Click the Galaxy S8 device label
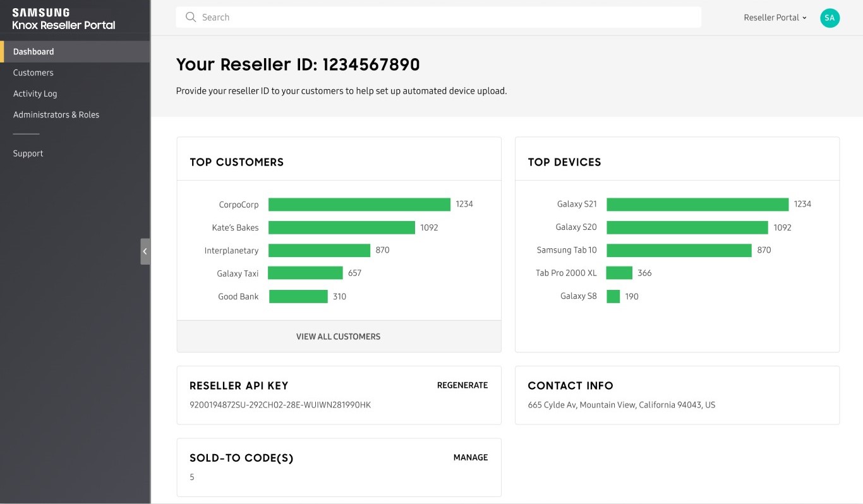 (x=579, y=296)
